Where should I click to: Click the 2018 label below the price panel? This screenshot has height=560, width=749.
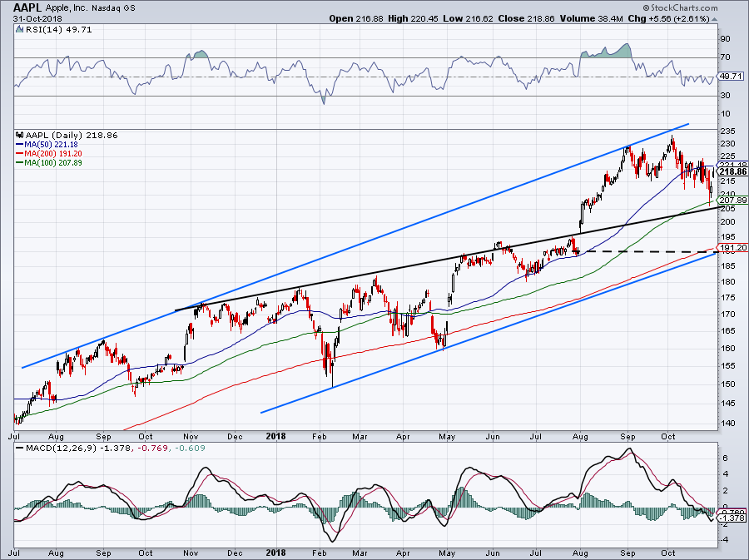276,436
